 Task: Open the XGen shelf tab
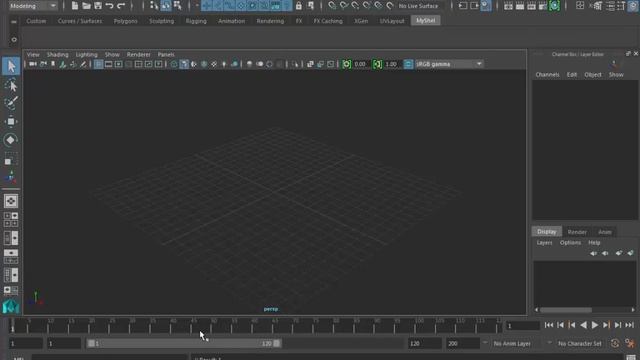(361, 21)
